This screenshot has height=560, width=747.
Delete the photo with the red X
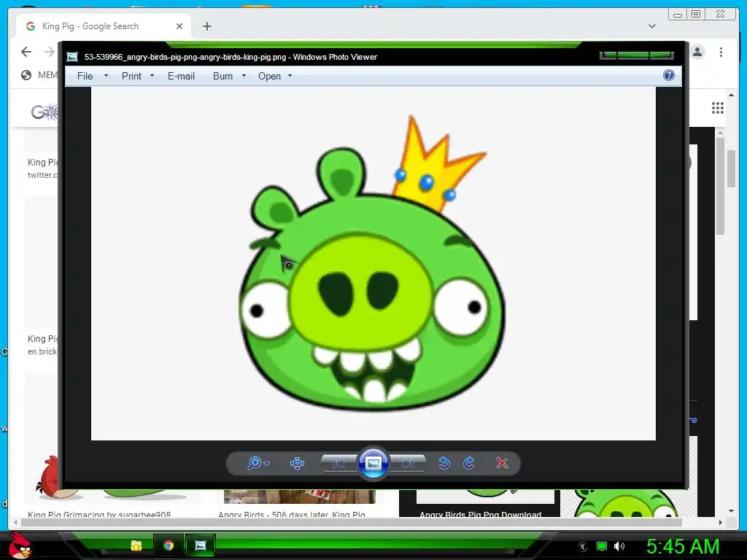point(502,463)
